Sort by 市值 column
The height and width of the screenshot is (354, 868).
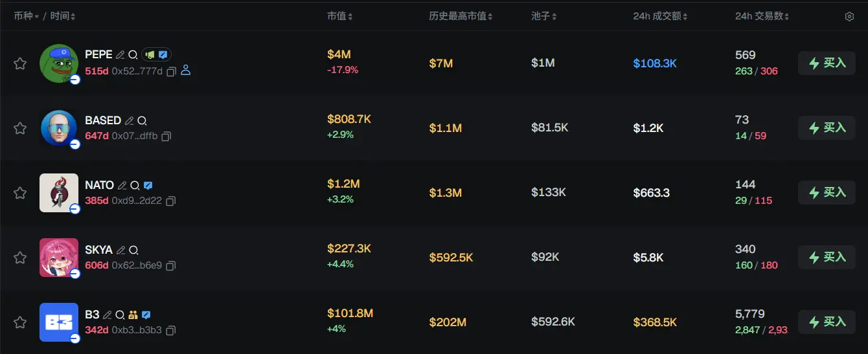(340, 16)
